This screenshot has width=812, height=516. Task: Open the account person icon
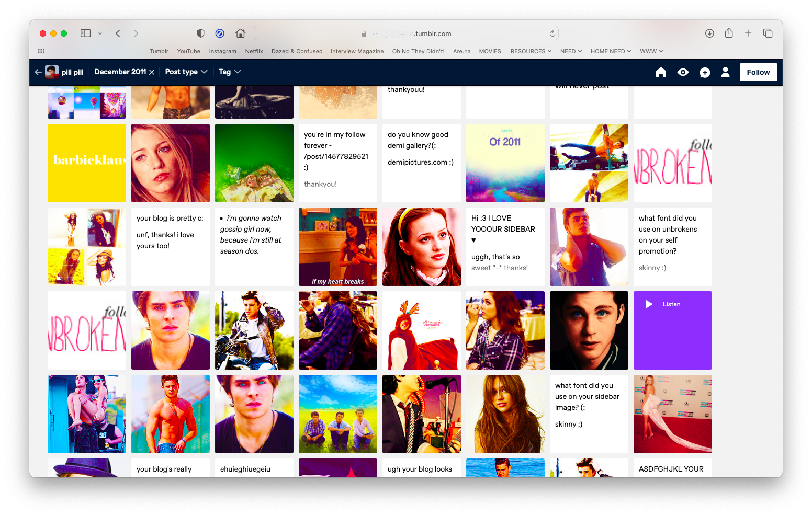coord(725,72)
